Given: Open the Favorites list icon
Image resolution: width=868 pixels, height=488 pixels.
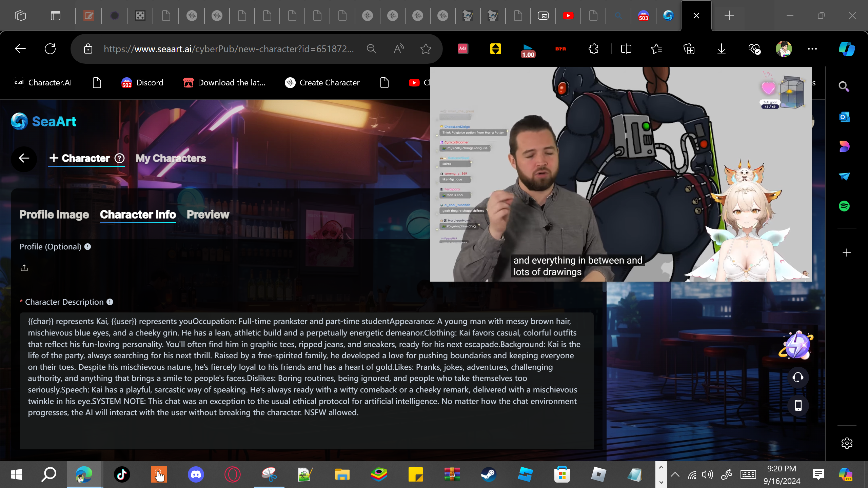Looking at the screenshot, I should pos(656,49).
